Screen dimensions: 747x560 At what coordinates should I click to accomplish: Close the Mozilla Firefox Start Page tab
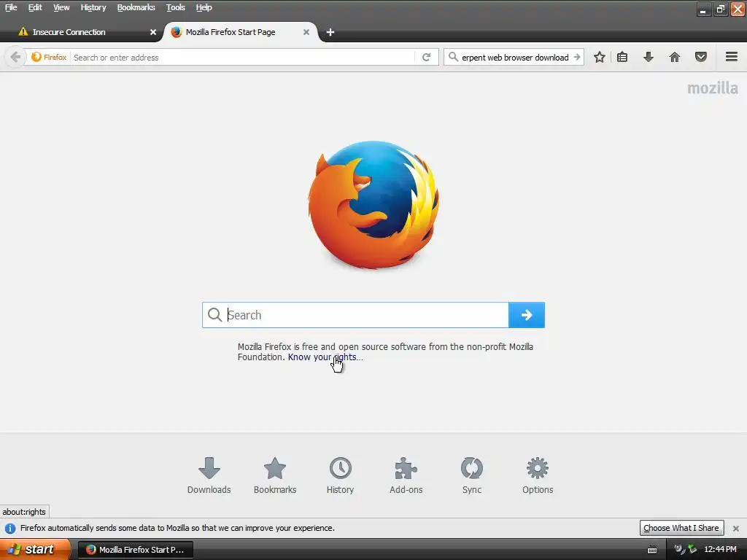click(306, 32)
